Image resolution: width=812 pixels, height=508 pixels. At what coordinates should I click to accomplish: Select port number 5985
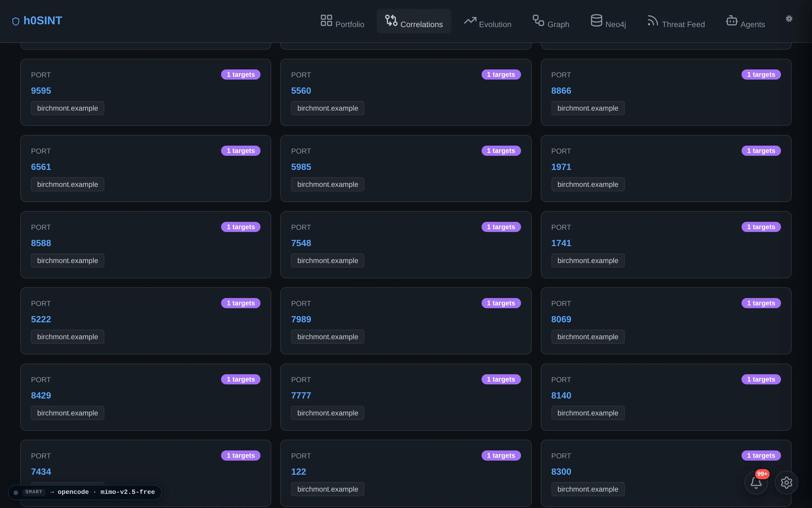point(301,167)
